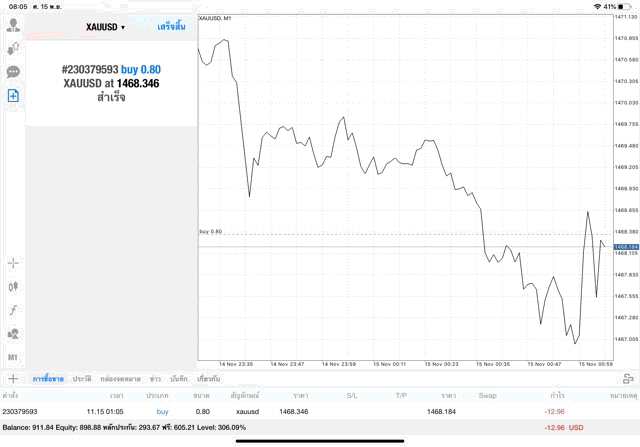The width and height of the screenshot is (640, 447).
Task: Open the chart objects shapes icon
Action: [13, 334]
